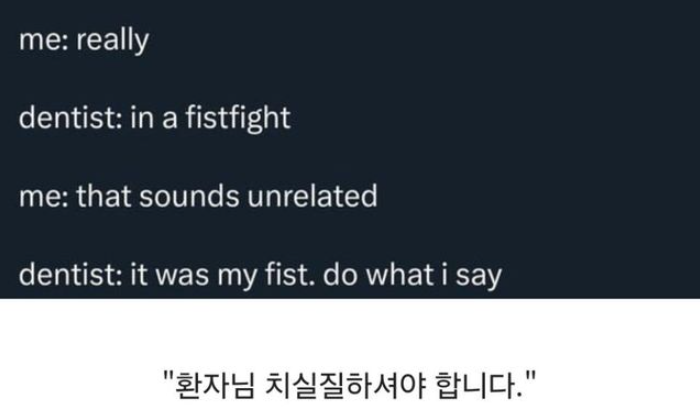Select the word "unrelated"
The width and height of the screenshot is (700, 419).
coord(312,196)
